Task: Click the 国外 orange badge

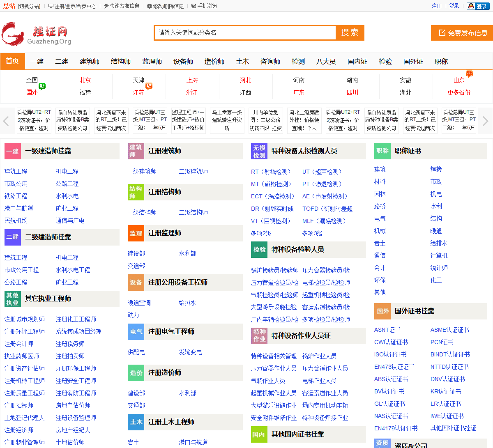Action: pos(382,311)
